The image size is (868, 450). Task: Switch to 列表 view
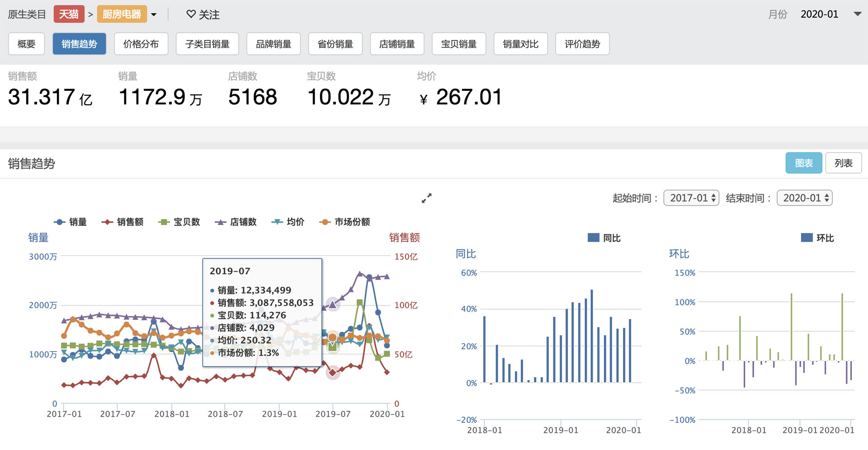click(x=843, y=163)
